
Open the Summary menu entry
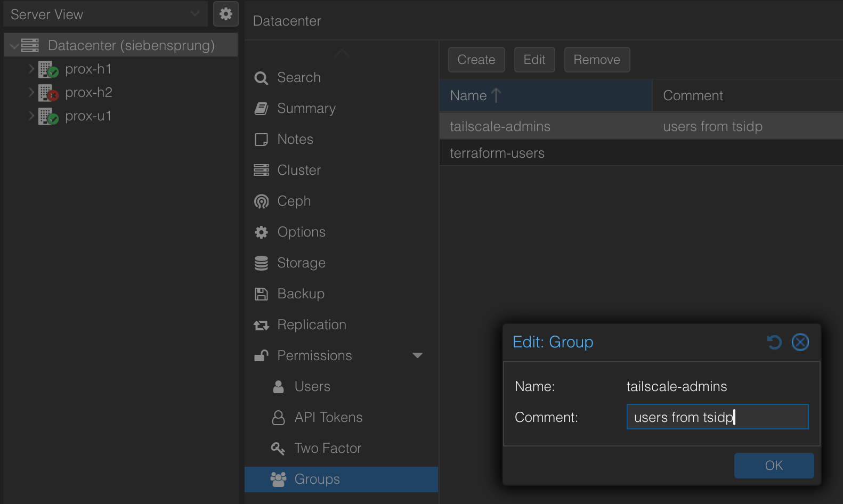click(x=342, y=109)
